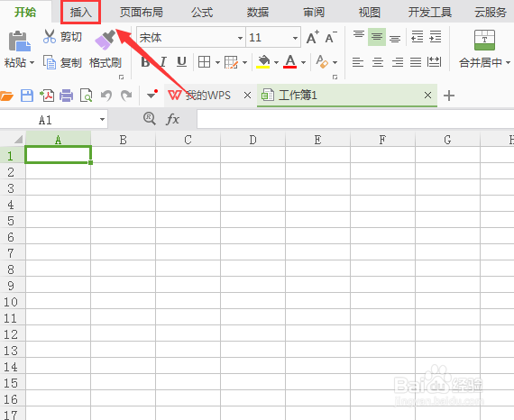Open the 开发工具 ribbon tab
The height and width of the screenshot is (420, 514).
(x=430, y=12)
